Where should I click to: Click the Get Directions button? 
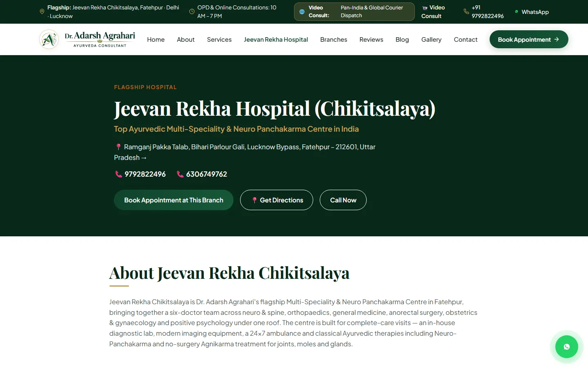(276, 200)
